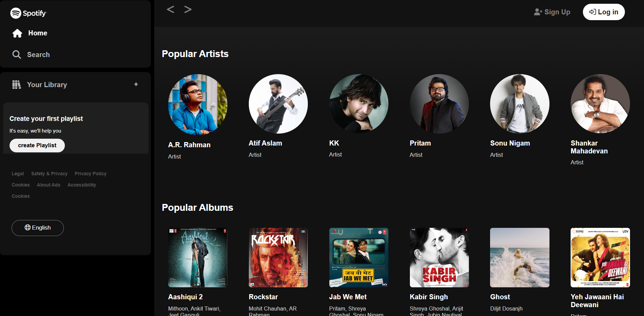Select the Sonu Nigam artist photo
This screenshot has height=316, width=644.
519,104
